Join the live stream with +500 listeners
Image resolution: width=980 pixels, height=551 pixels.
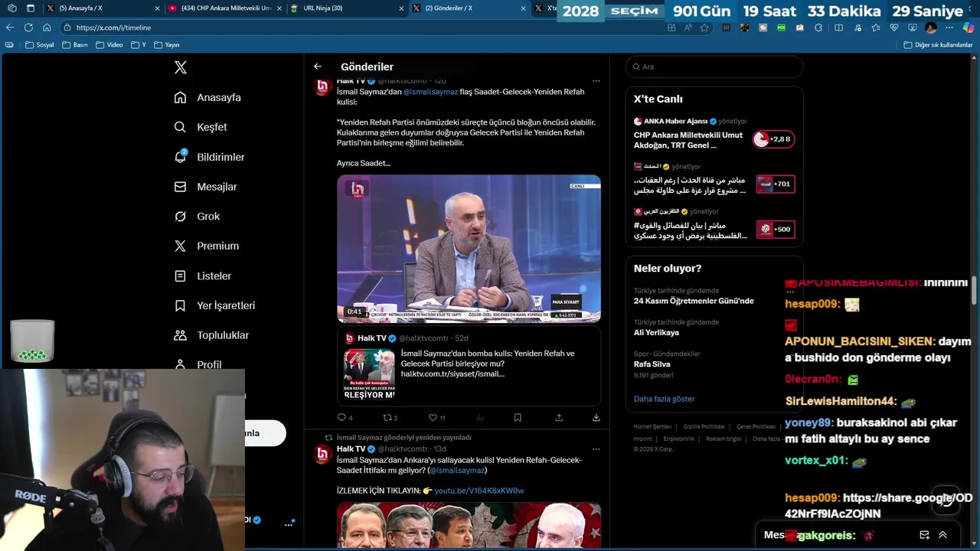(x=776, y=229)
